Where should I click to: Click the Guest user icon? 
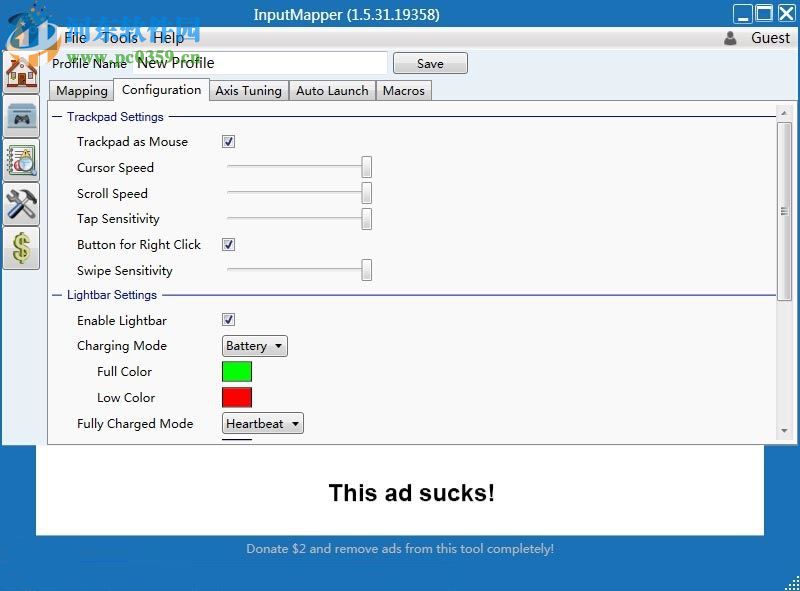730,38
